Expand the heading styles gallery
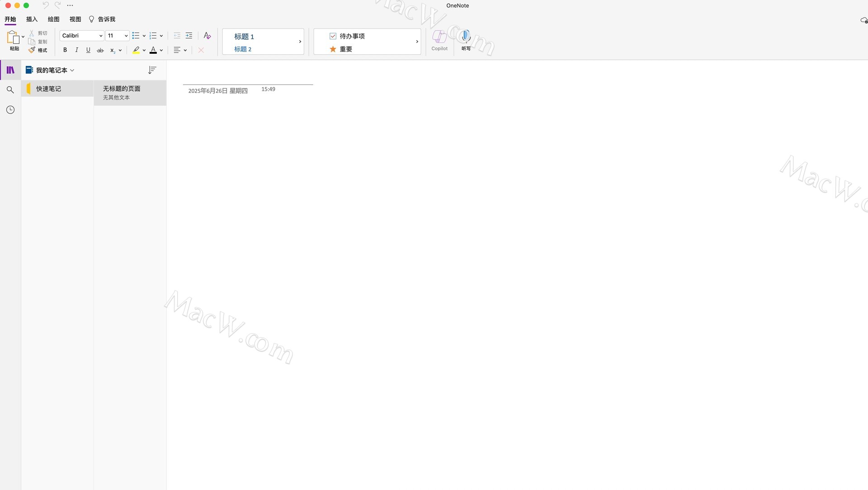This screenshot has height=490, width=868. (300, 42)
